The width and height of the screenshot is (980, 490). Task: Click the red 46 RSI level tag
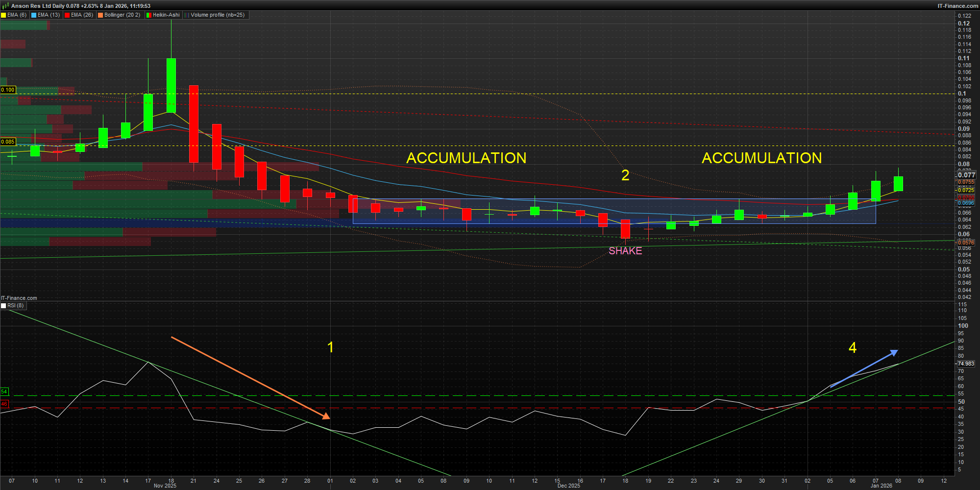tap(4, 404)
